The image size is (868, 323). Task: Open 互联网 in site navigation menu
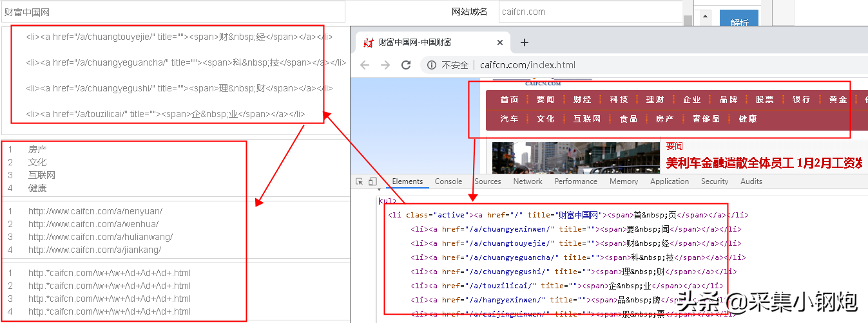pyautogui.click(x=587, y=119)
